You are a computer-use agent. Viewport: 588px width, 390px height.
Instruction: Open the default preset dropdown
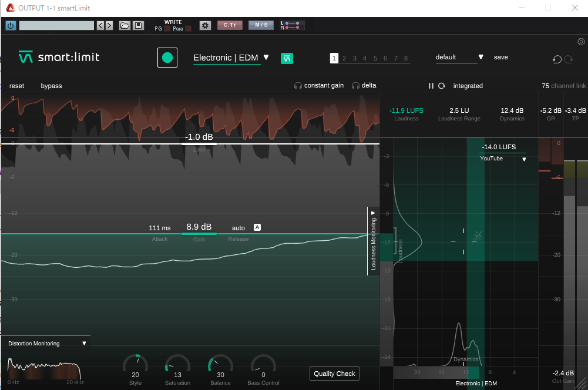tap(459, 58)
